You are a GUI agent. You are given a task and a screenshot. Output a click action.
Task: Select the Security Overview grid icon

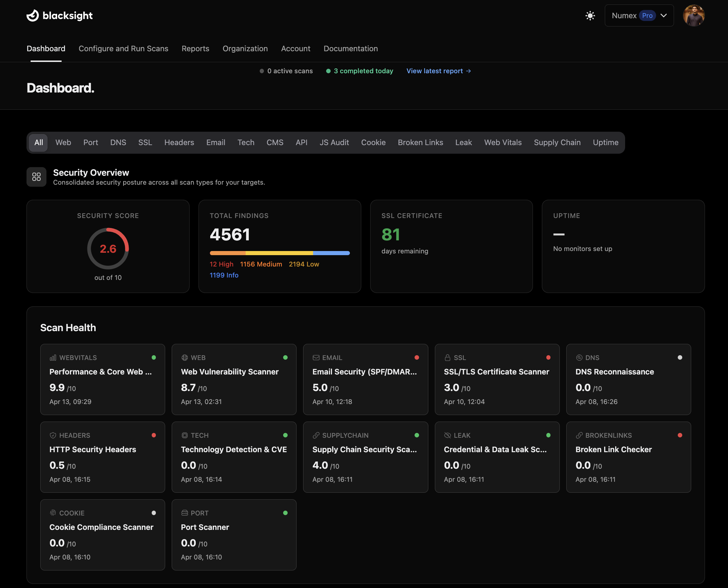coord(36,177)
